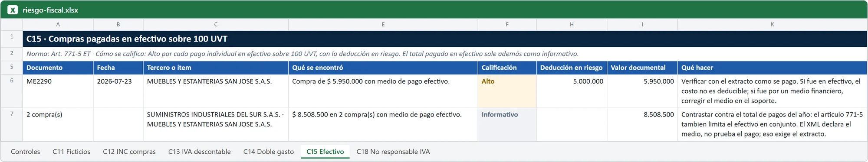Select the C14 Doble gasto tab
This screenshot has width=868, height=162.
(269, 152)
